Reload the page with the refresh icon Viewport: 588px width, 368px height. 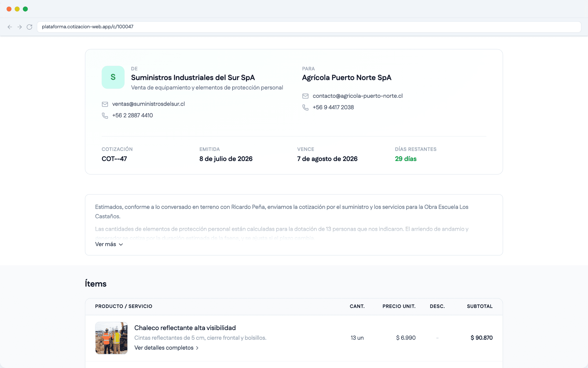click(29, 27)
